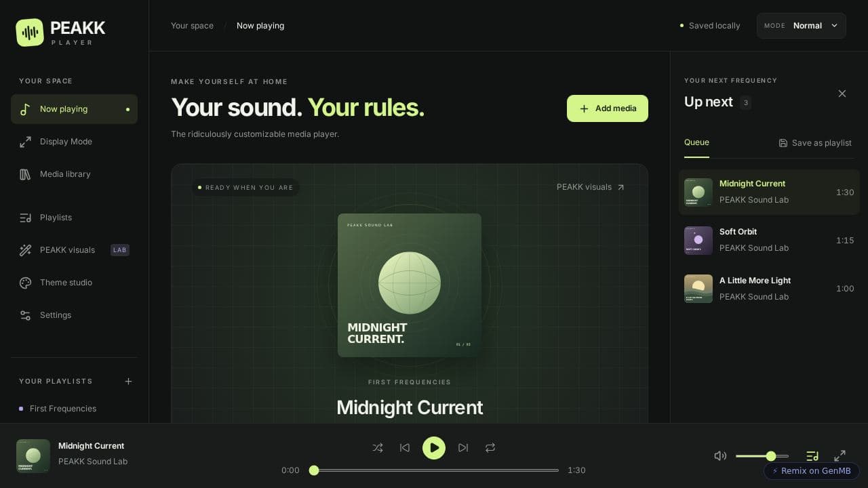Select Soft Orbit thumbnail in queue

pyautogui.click(x=698, y=241)
